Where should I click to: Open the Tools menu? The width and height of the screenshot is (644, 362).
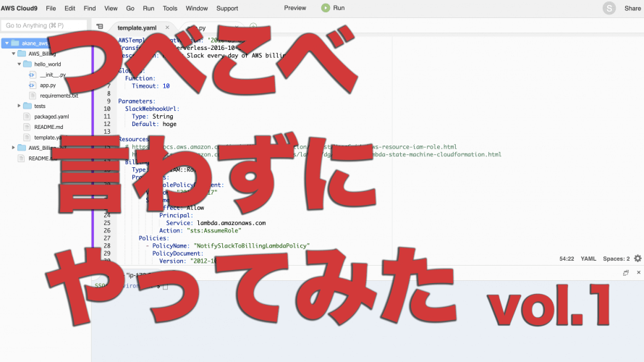coord(169,8)
